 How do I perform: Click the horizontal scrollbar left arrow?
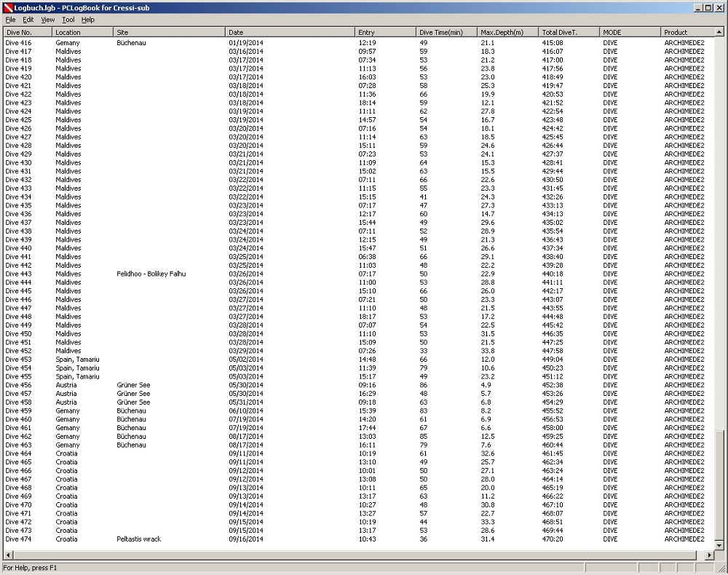click(8, 555)
